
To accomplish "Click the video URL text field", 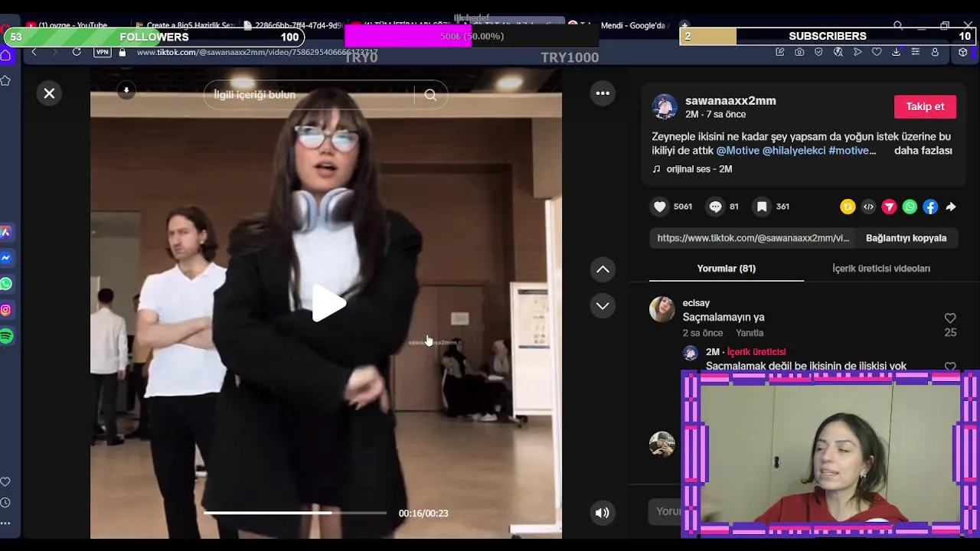I will coord(753,238).
